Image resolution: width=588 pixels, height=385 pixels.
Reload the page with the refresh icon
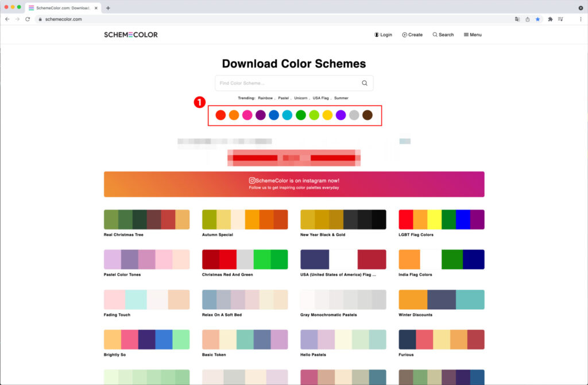28,19
